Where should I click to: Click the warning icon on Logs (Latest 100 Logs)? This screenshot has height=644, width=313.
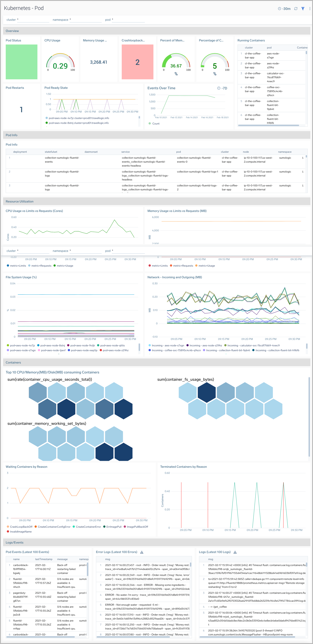click(x=235, y=552)
